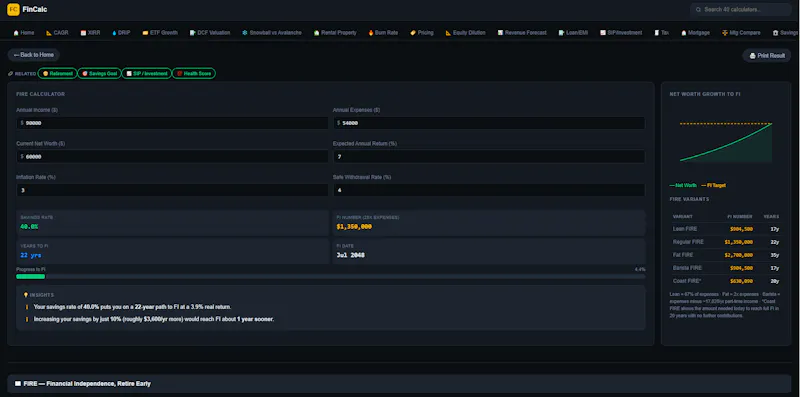Click the Safe Withdrawal Rate input
The height and width of the screenshot is (397, 800).
[x=489, y=190]
